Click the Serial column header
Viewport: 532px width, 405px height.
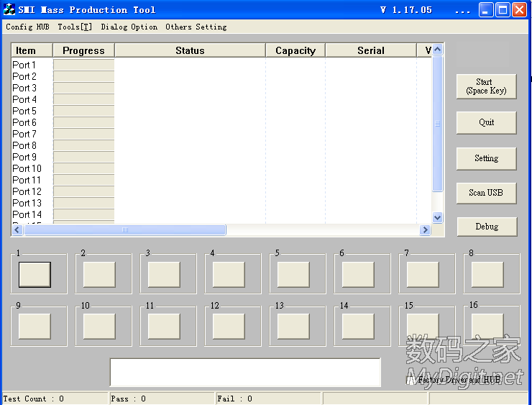click(x=371, y=50)
